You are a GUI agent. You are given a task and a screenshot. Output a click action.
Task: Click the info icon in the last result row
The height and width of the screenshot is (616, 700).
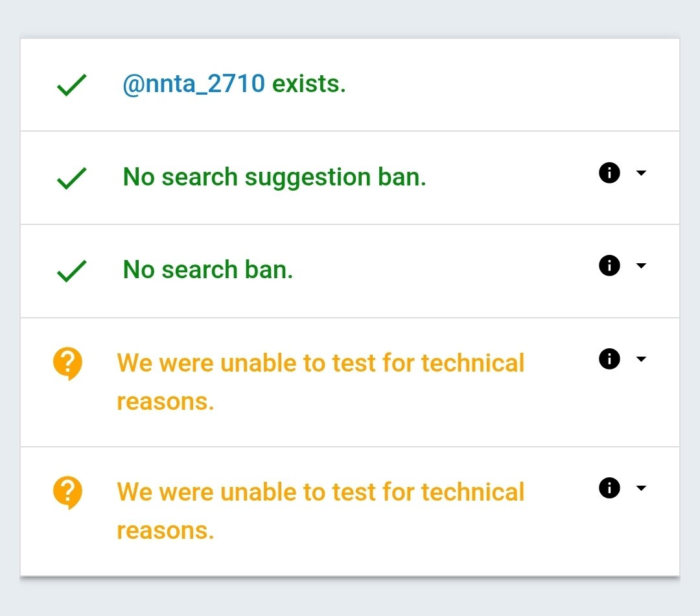(609, 488)
